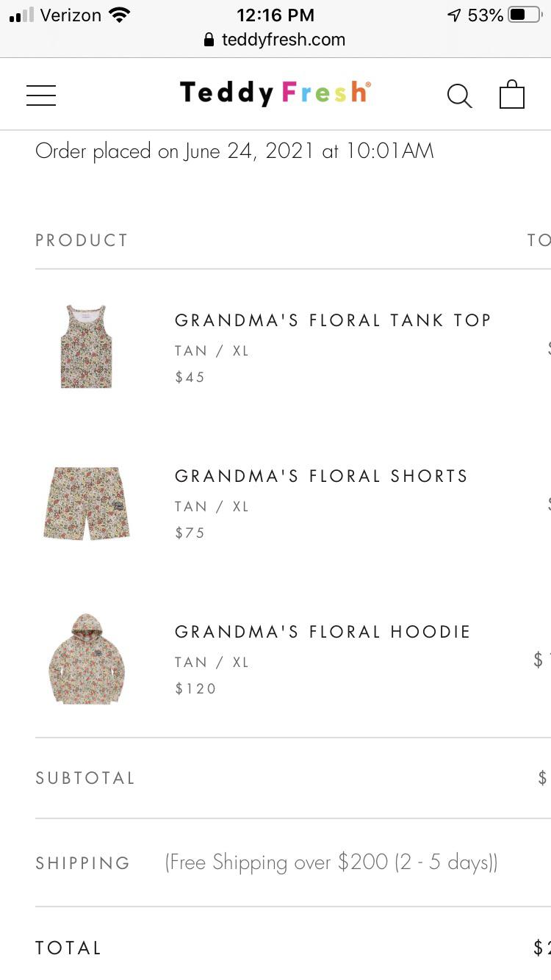The height and width of the screenshot is (980, 551).
Task: Tap the hoodie's $120 price
Action: [195, 688]
